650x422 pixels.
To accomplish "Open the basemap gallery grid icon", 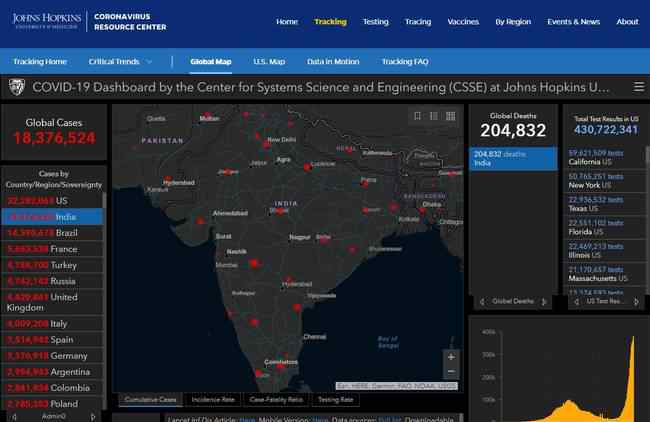I will [x=451, y=116].
